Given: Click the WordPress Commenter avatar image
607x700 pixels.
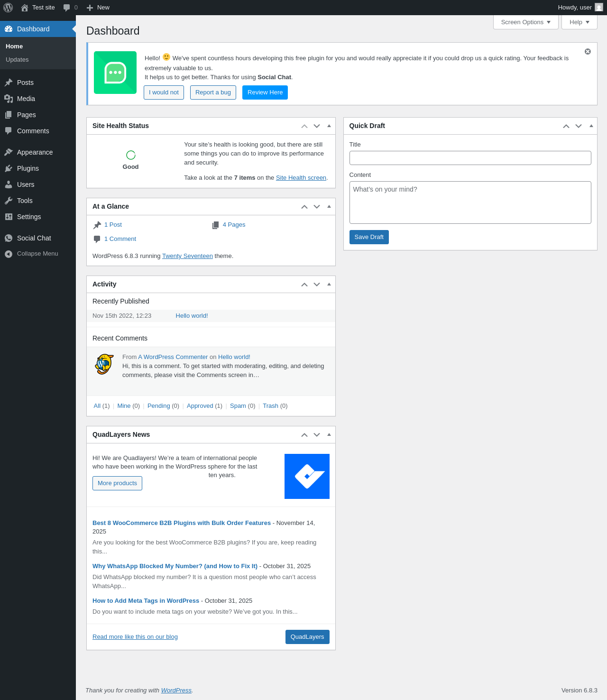Looking at the screenshot, I should [x=104, y=364].
